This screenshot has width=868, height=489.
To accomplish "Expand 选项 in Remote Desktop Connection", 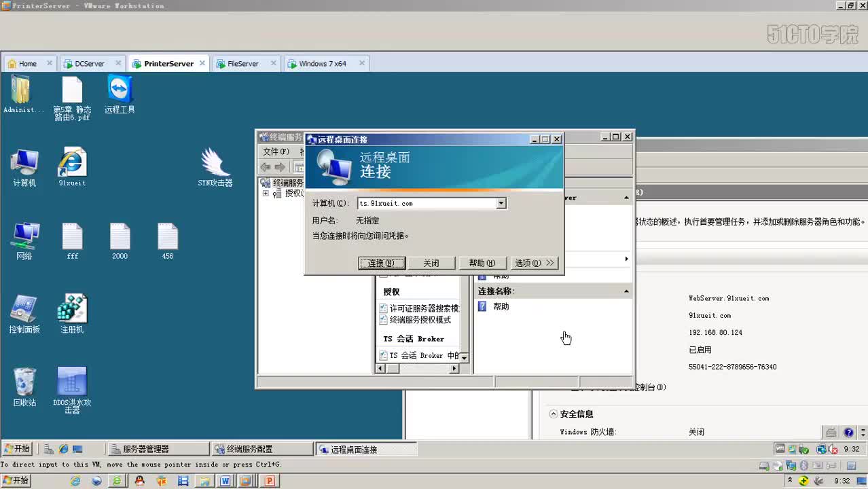I will (x=535, y=263).
